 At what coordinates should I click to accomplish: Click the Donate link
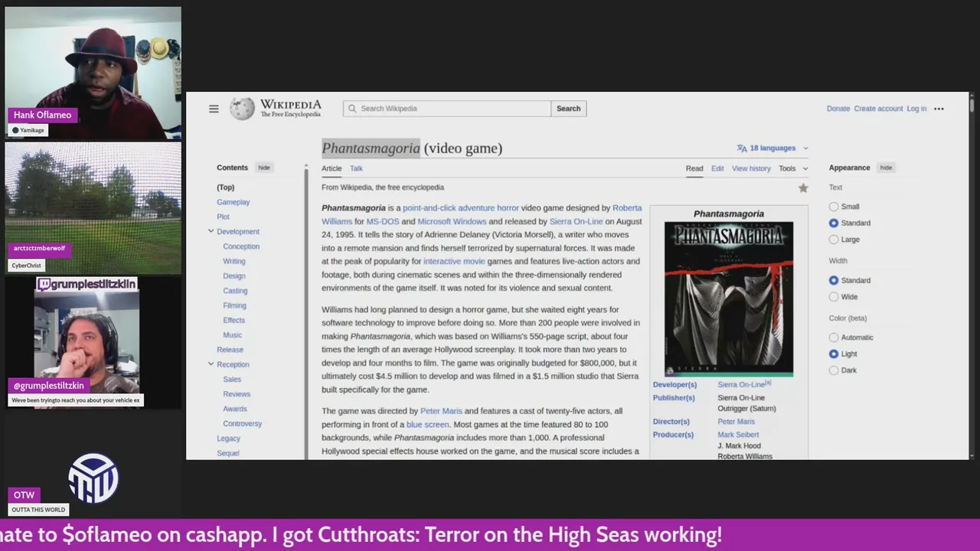pyautogui.click(x=838, y=109)
